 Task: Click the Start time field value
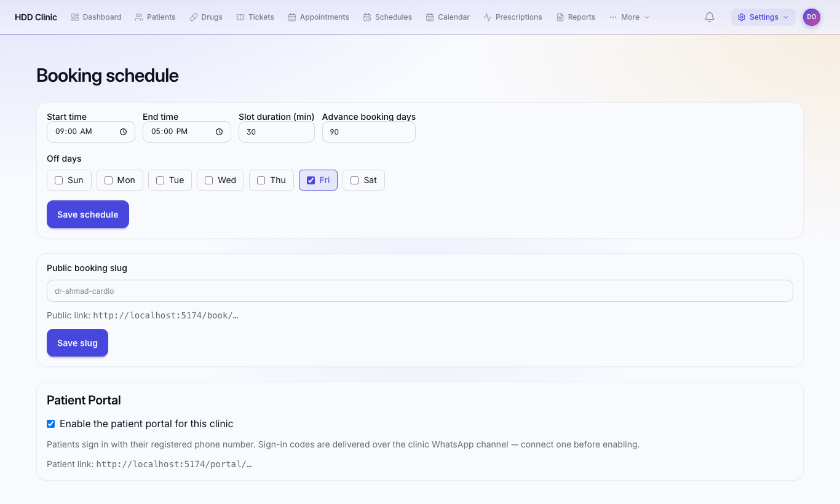click(74, 132)
